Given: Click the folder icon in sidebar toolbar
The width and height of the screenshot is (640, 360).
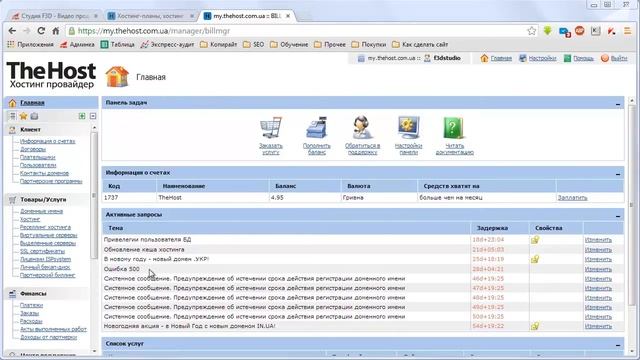Looking at the screenshot, I should pos(34,116).
